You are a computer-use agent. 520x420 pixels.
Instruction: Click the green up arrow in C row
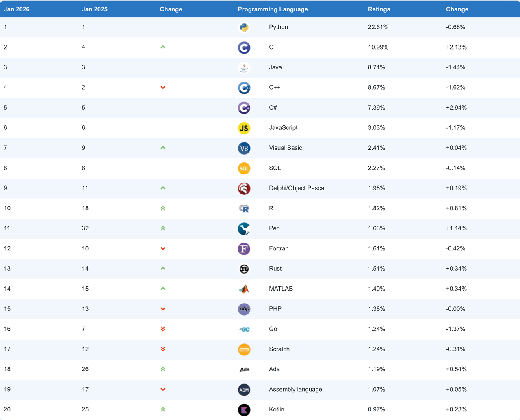point(163,47)
